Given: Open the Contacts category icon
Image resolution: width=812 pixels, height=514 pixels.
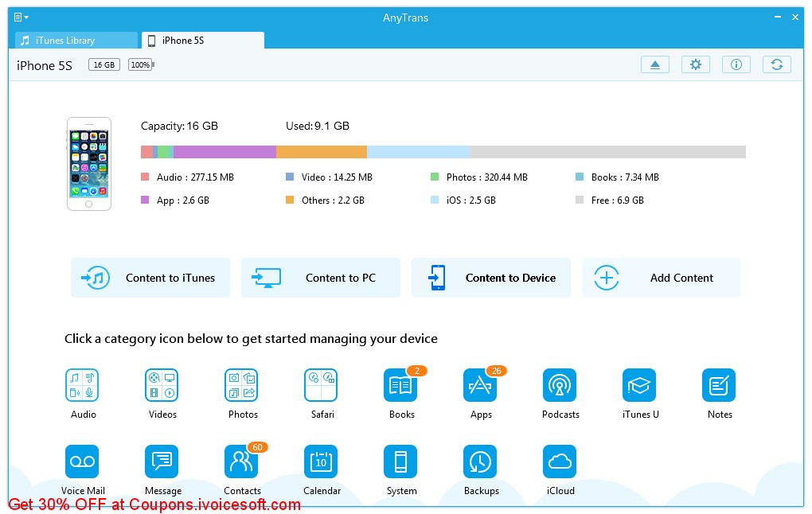Looking at the screenshot, I should tap(241, 461).
